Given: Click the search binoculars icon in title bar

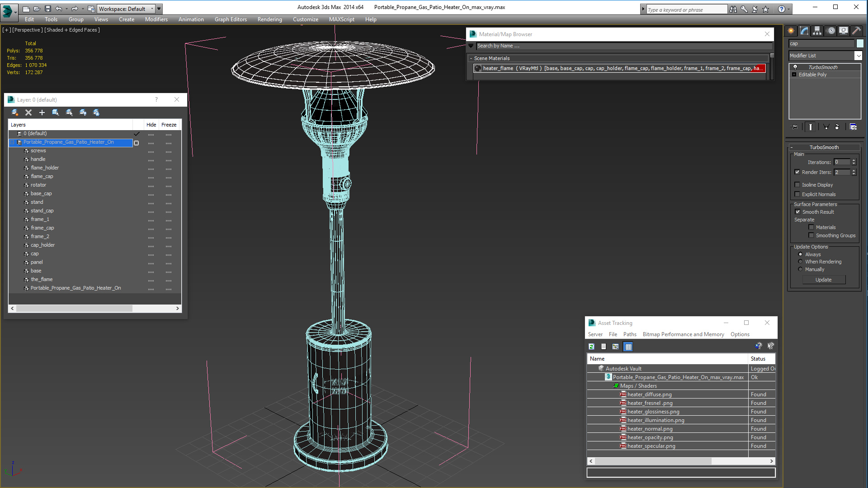Looking at the screenshot, I should (x=733, y=9).
